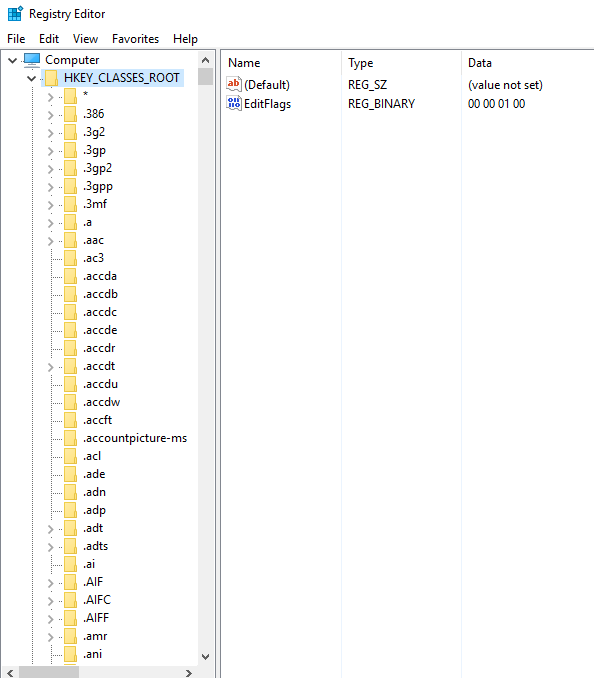594x678 pixels.
Task: Click the .adp folder icon
Action: pos(70,511)
